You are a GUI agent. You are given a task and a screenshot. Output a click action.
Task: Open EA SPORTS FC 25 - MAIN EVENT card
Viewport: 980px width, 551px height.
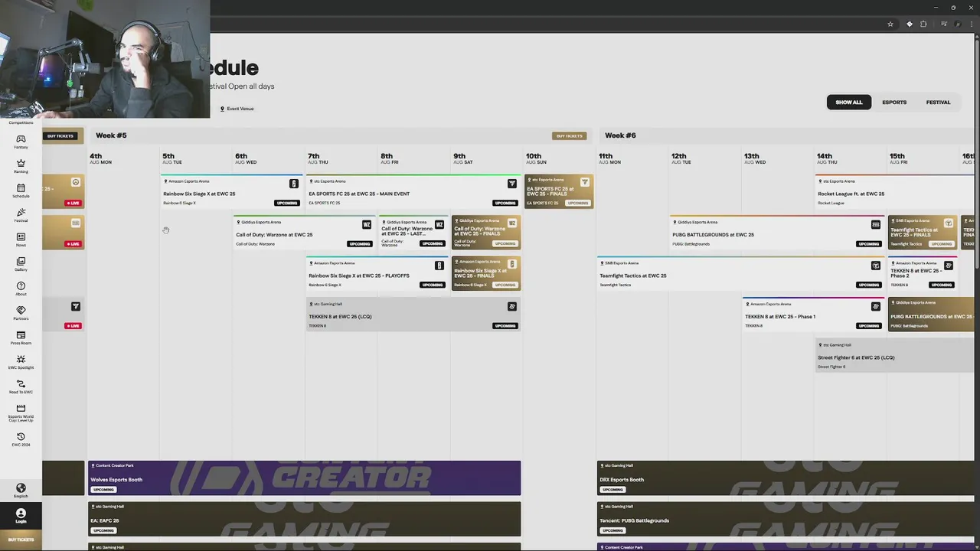point(413,192)
